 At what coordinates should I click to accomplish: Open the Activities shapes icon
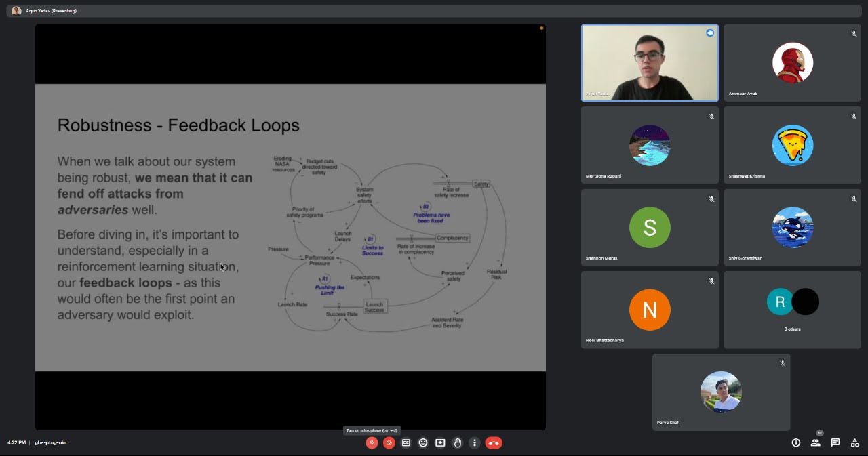pos(855,442)
